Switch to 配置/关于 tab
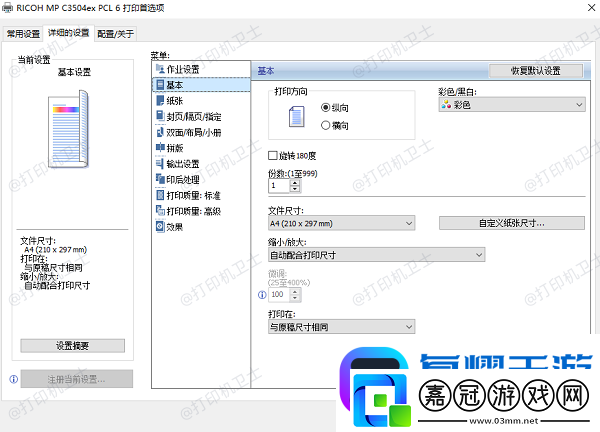The width and height of the screenshot is (600, 432). (x=115, y=34)
